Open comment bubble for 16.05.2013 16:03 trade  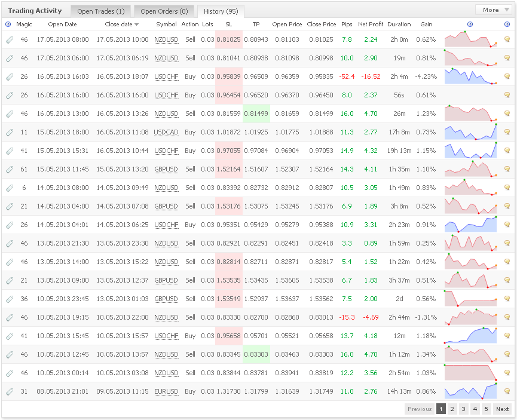point(507,76)
